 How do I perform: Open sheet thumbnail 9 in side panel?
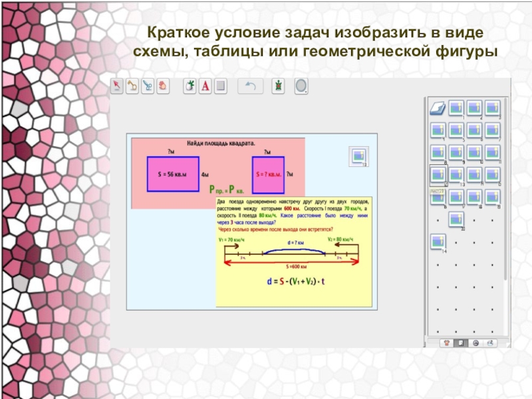point(456,153)
